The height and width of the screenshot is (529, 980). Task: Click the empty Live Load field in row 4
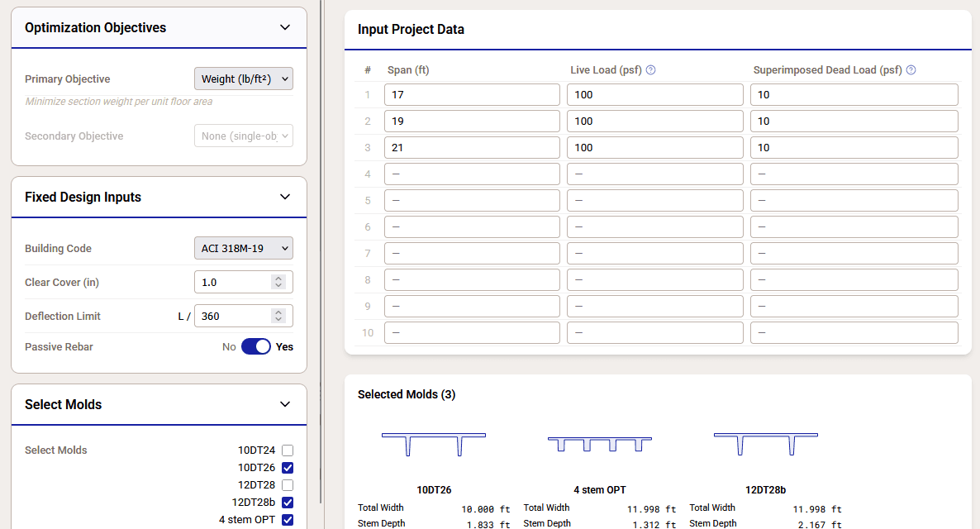point(654,174)
